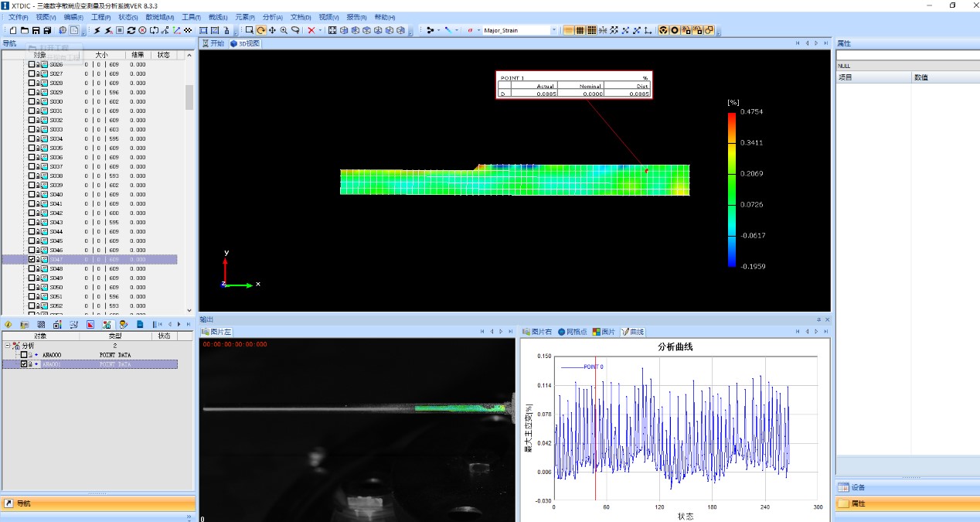This screenshot has width=980, height=522.
Task: Open the 分析(A) menu
Action: pos(272,17)
